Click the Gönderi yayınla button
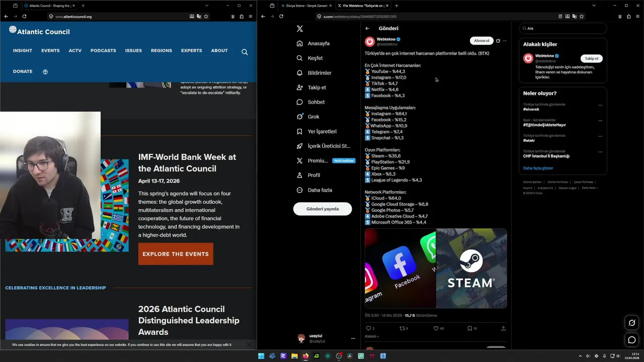This screenshot has width=644, height=362. [323, 209]
